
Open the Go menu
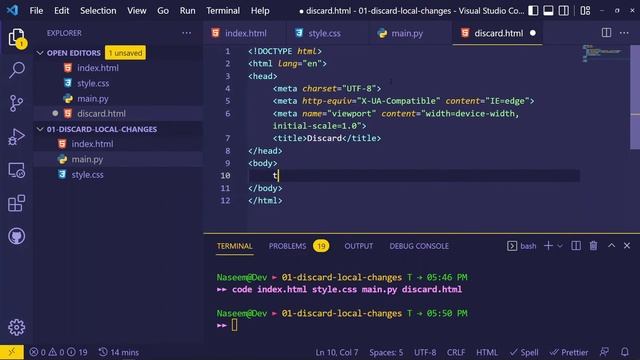(163, 11)
